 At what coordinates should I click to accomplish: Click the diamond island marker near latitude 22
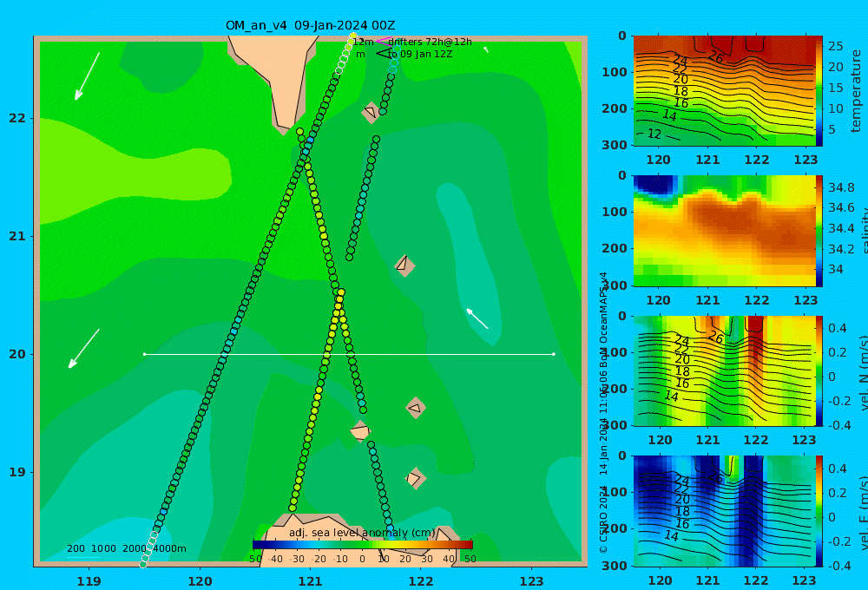click(371, 112)
